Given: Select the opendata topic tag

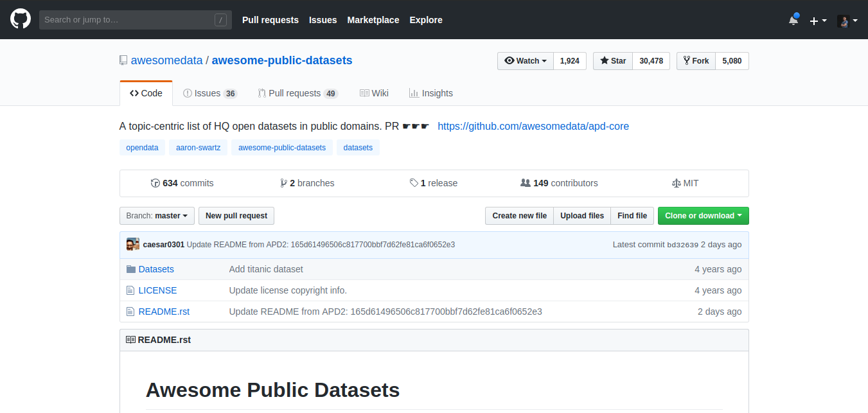Looking at the screenshot, I should [142, 148].
